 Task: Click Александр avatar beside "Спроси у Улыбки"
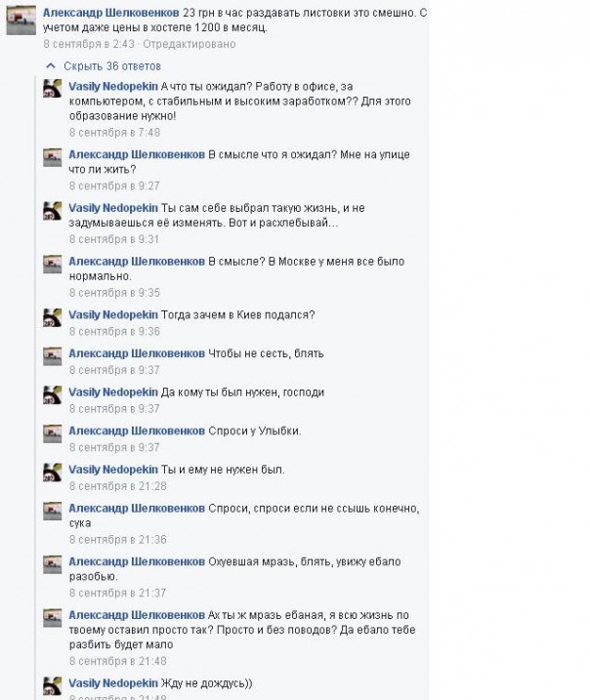coord(52,433)
